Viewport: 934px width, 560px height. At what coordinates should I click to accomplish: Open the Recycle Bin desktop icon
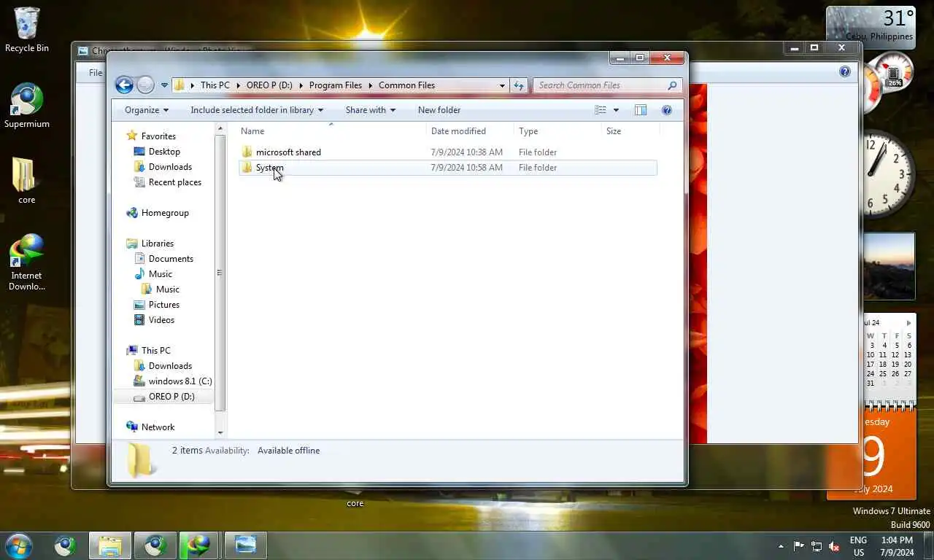[x=27, y=30]
